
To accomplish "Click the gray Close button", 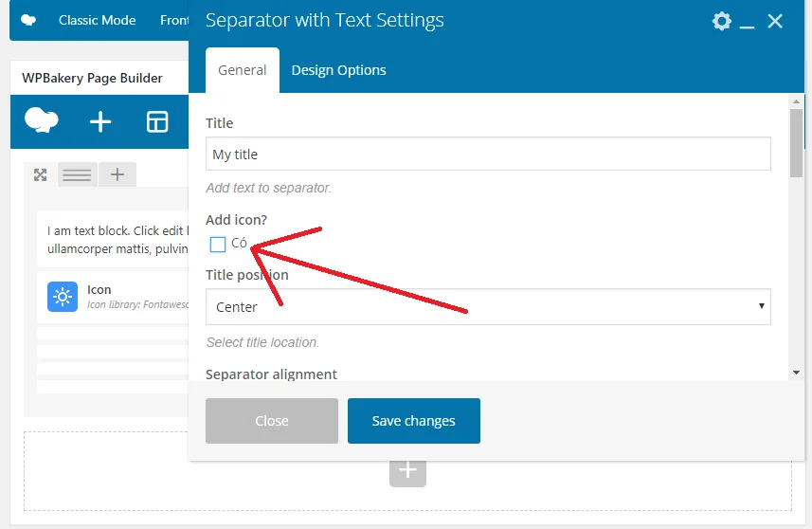I will 272,421.
